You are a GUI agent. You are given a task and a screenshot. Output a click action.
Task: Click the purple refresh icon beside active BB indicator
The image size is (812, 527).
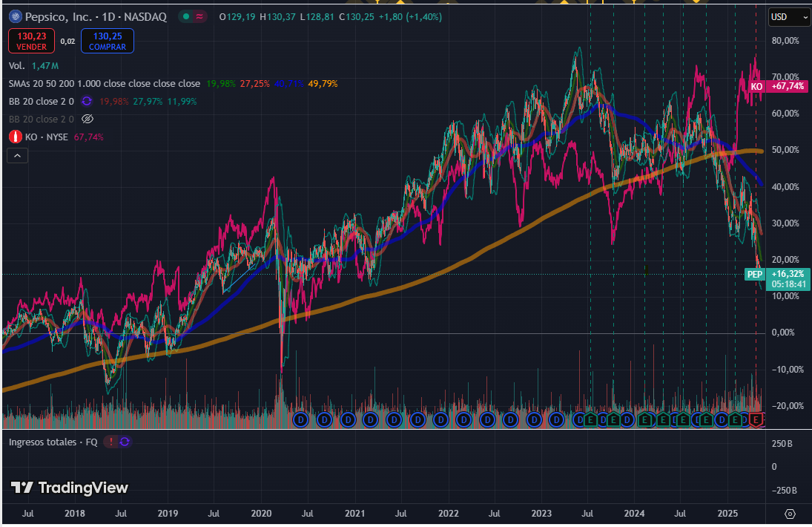[87, 101]
